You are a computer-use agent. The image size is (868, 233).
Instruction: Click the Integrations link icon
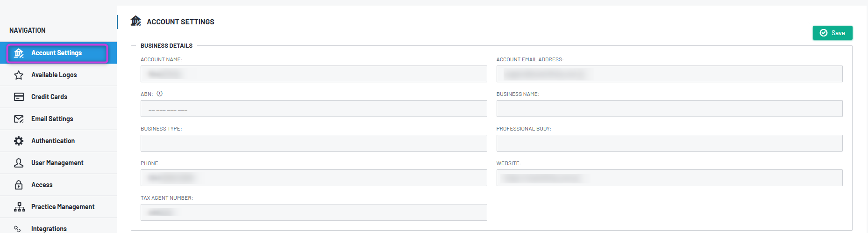pos(18,229)
